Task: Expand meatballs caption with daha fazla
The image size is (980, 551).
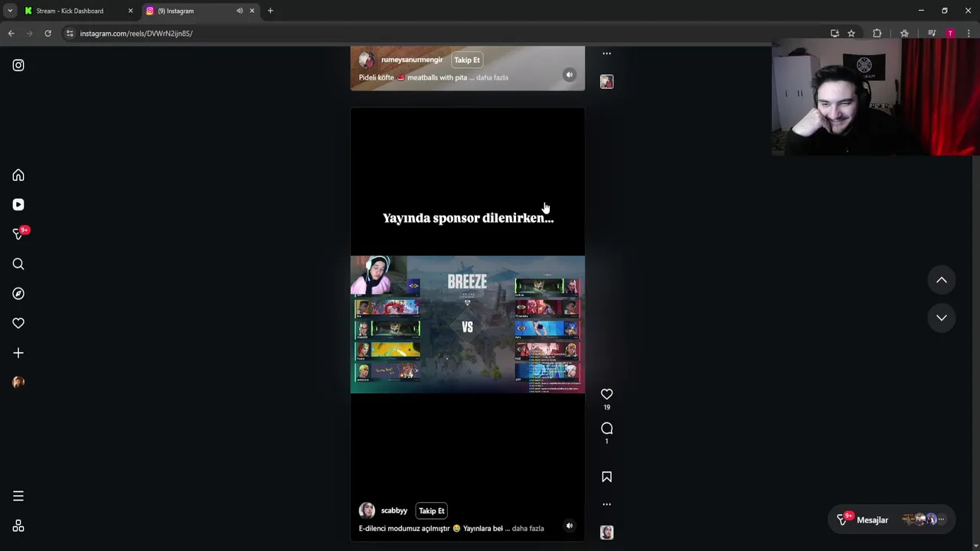Action: 492,77
